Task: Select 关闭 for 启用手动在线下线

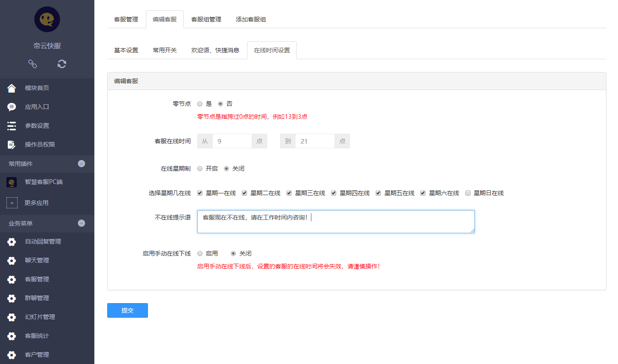Action: pyautogui.click(x=233, y=253)
